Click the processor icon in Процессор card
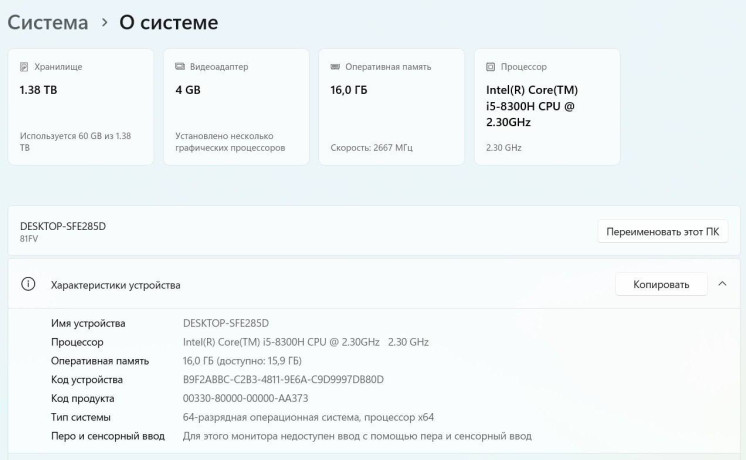The width and height of the screenshot is (746, 460). pos(490,67)
